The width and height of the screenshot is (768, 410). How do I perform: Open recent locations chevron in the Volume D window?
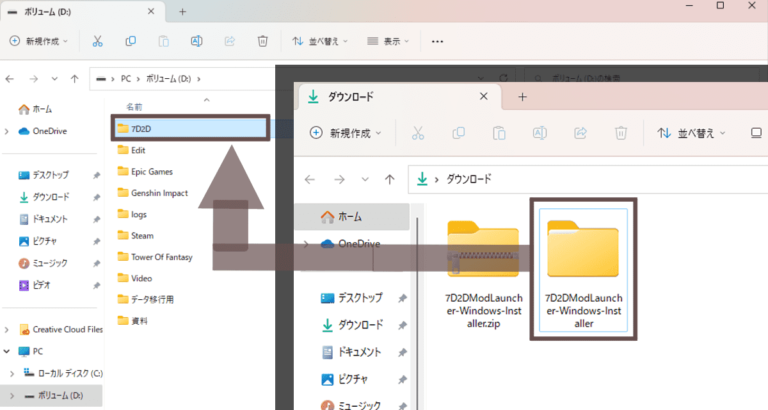(x=54, y=79)
